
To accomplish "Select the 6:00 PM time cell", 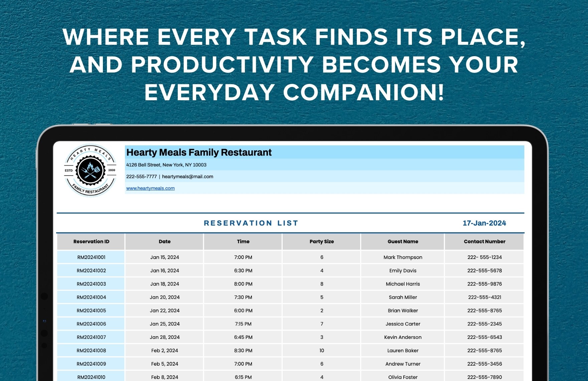I will [243, 310].
